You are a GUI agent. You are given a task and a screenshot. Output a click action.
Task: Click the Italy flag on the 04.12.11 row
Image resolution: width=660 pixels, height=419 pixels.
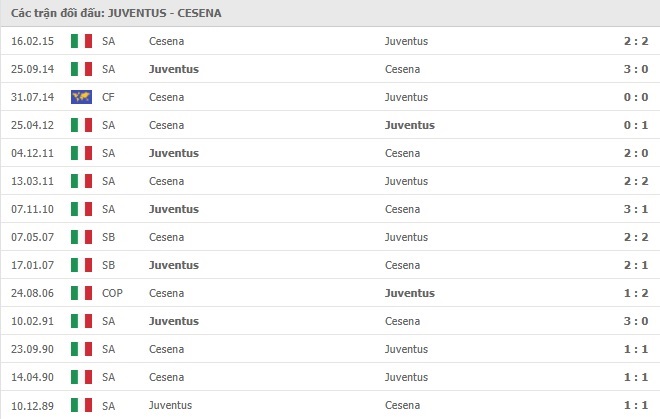point(81,153)
